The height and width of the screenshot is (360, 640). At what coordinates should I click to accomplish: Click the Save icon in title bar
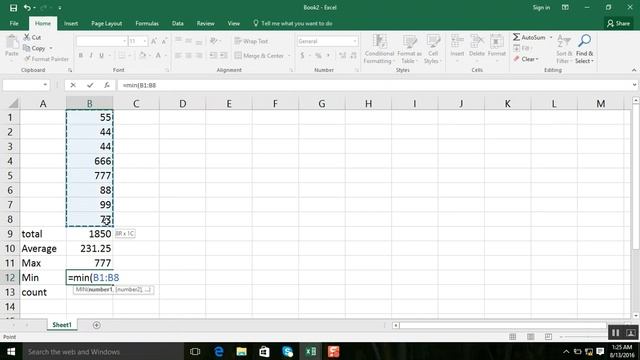(13, 8)
